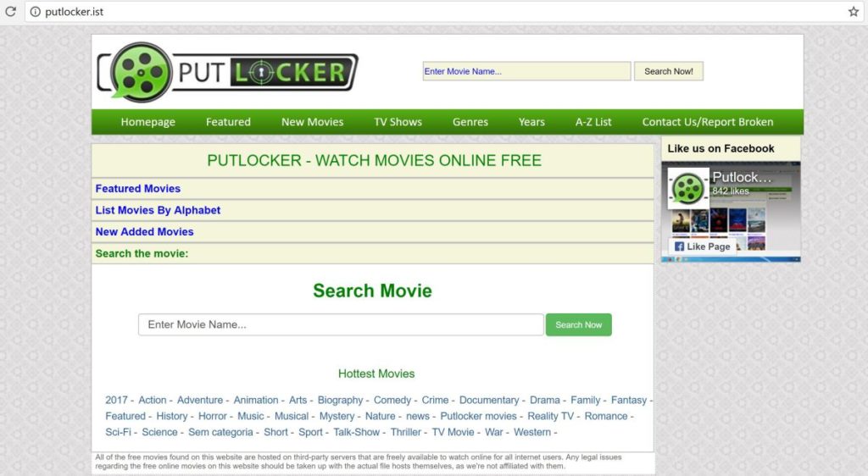Click the site info icon in address bar
This screenshot has width=868, height=476.
[x=36, y=12]
